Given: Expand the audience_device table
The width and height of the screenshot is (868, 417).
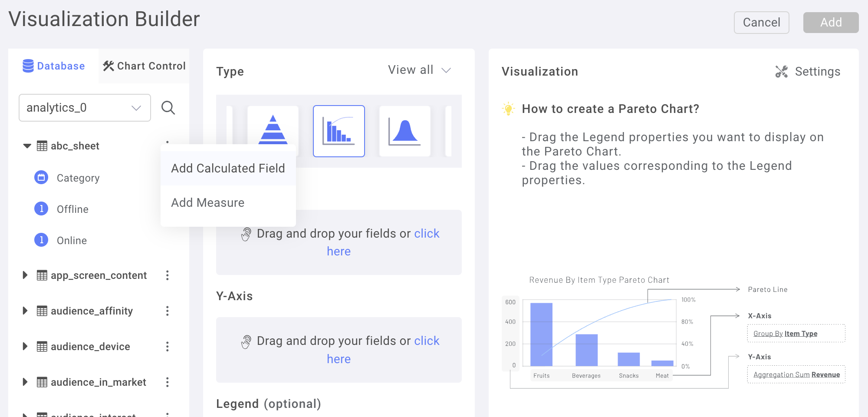Looking at the screenshot, I should tap(25, 346).
